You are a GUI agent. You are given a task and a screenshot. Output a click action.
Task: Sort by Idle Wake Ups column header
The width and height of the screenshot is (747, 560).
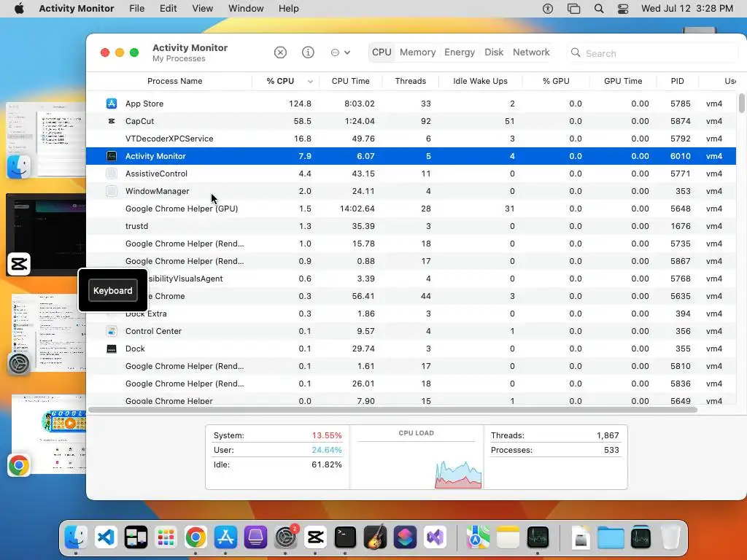point(480,81)
